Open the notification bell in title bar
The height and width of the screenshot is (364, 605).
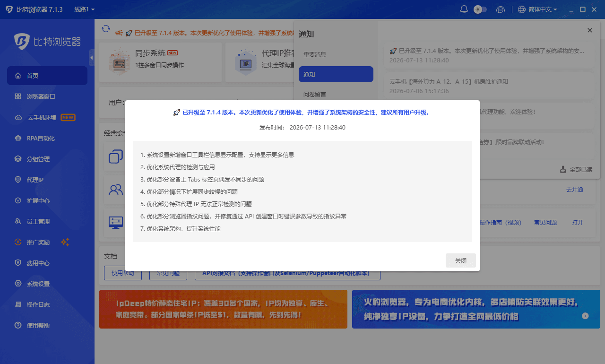pyautogui.click(x=464, y=9)
